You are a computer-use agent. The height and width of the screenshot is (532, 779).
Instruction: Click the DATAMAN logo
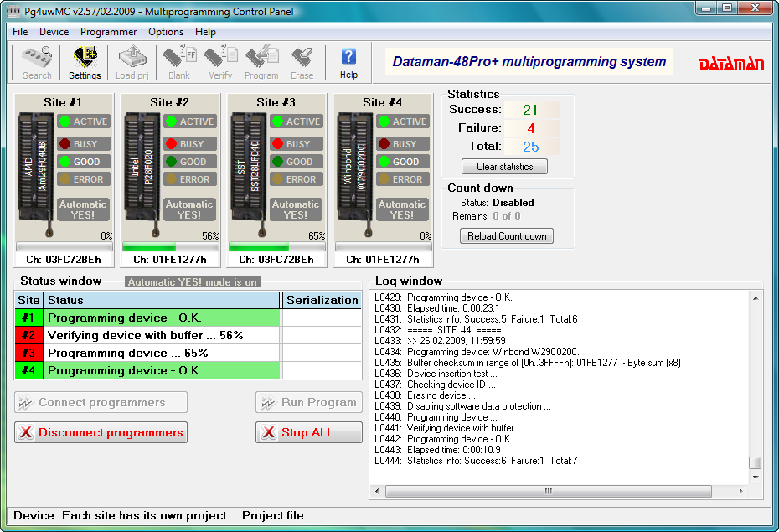(x=733, y=61)
